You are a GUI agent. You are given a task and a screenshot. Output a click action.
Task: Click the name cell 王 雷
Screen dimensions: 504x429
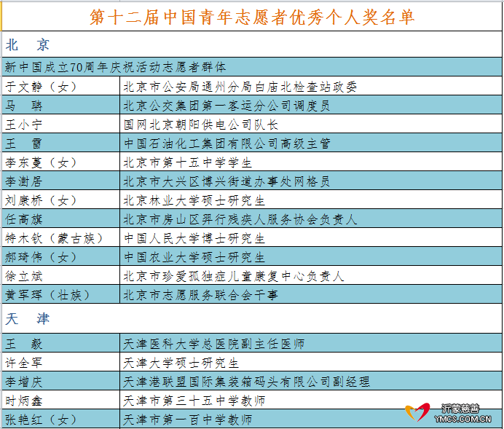[x=61, y=143]
